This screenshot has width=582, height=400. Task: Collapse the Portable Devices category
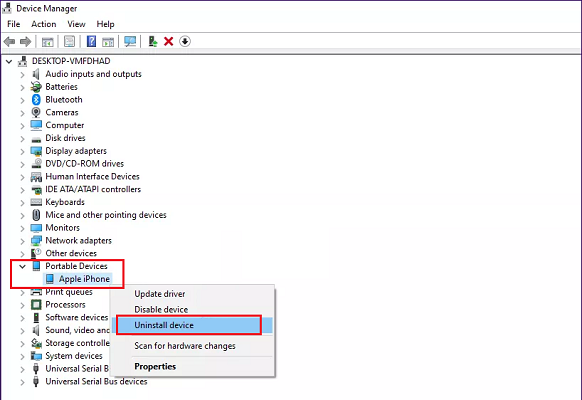pos(22,266)
